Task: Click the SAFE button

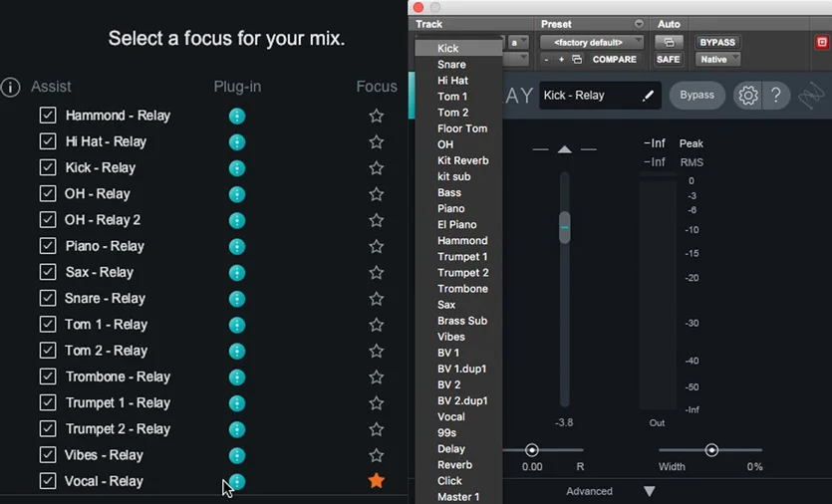Action: pyautogui.click(x=668, y=60)
